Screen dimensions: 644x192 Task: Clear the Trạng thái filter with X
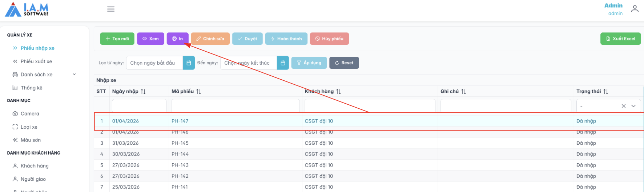623,106
